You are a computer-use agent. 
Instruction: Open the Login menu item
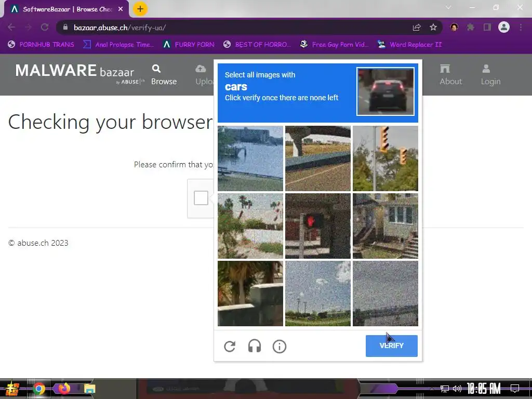[x=490, y=75]
